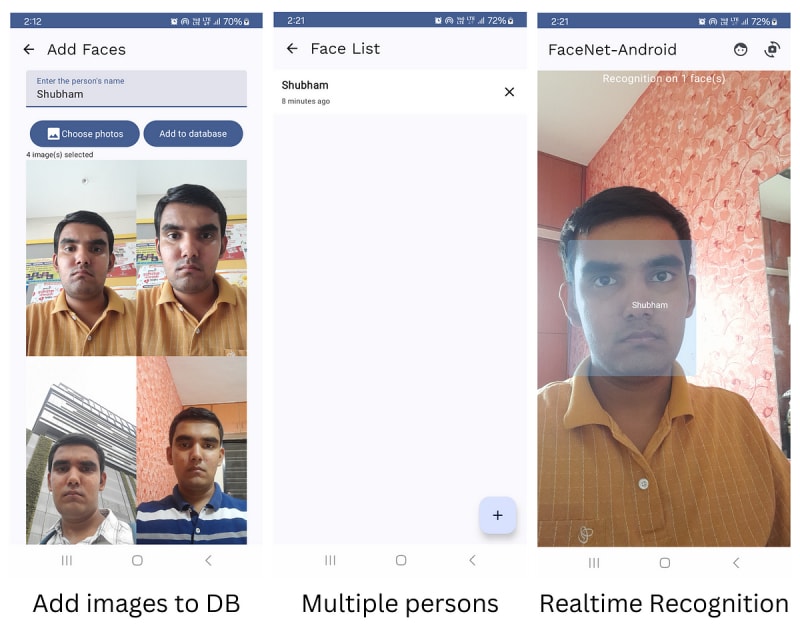
Task: Tap back arrow beside Face List title
Action: 292,48
